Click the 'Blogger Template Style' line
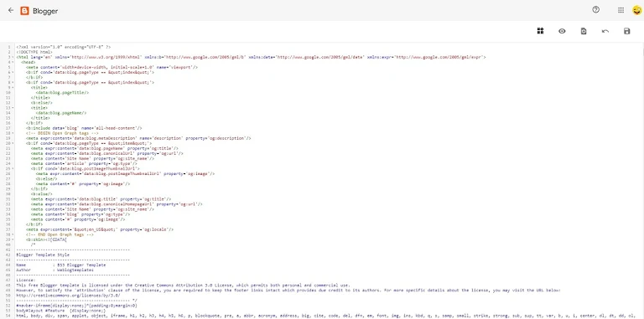Screen dimensions: 644x319 (43, 255)
